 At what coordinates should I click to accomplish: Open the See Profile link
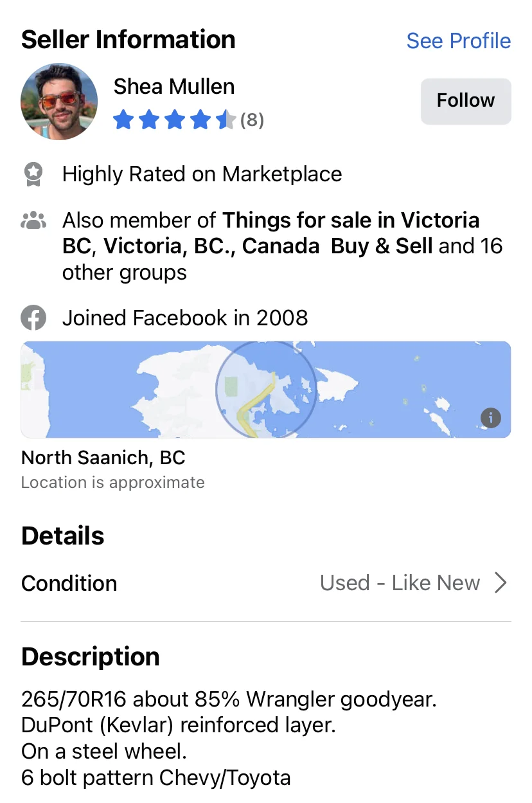459,41
